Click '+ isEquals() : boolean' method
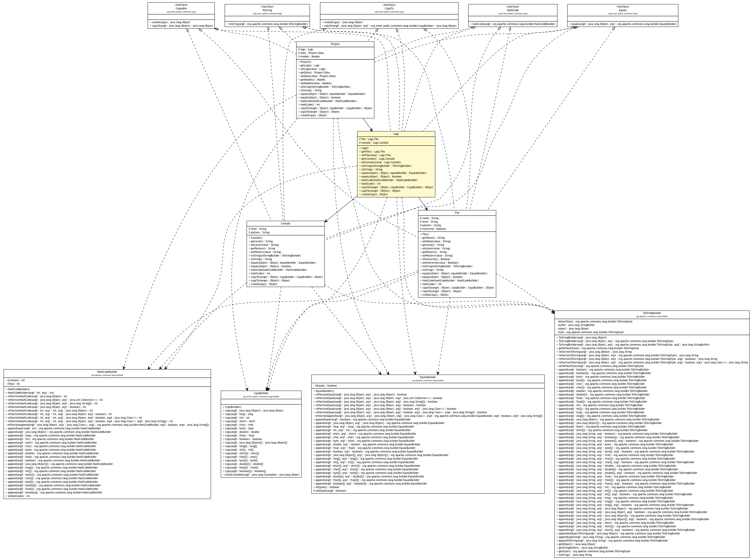This screenshot has width=753, height=560. point(326,487)
